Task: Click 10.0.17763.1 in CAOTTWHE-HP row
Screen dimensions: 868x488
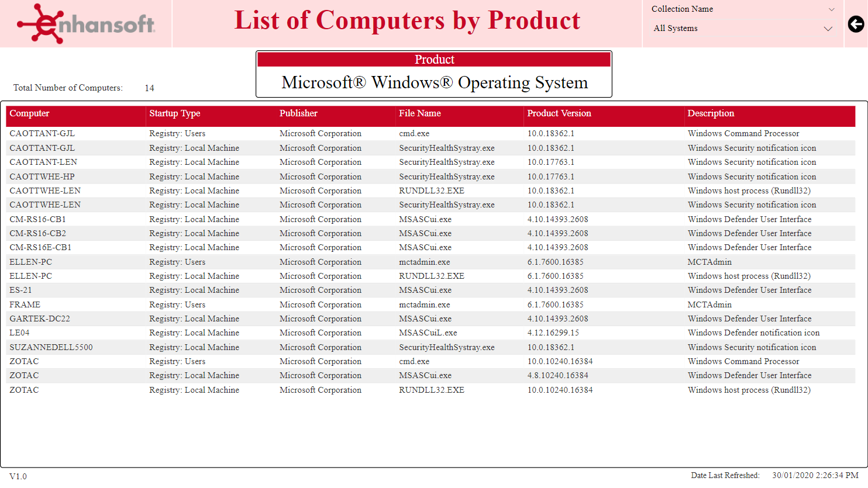Action: 551,176
